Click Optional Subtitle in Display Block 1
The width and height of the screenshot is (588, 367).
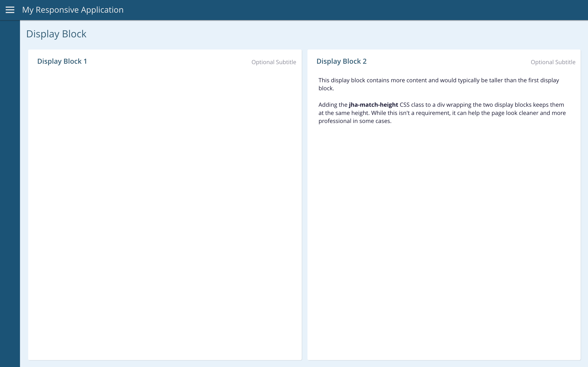click(274, 62)
